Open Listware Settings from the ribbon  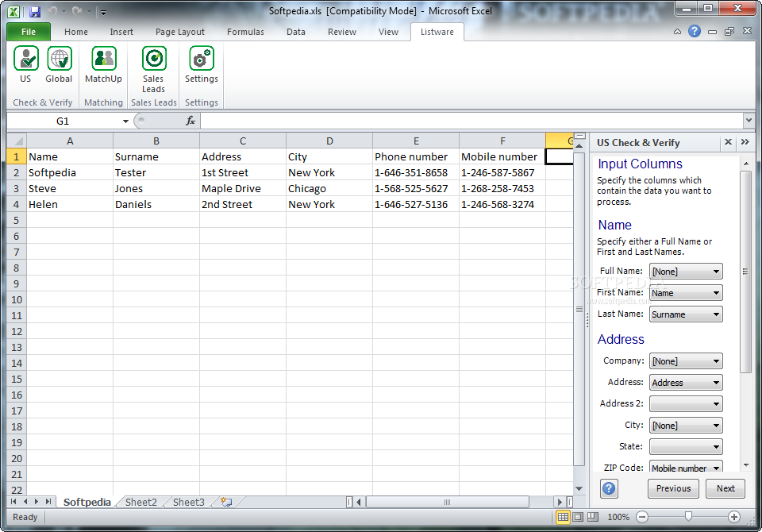click(x=201, y=64)
